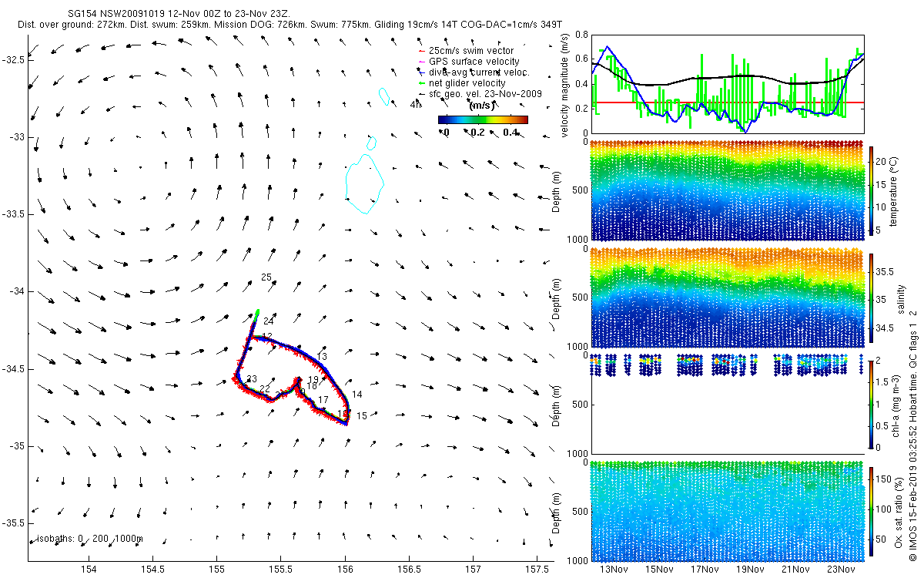Click the 0.8 tick on the velocity magnitude axis
The width and height of the screenshot is (924, 578).
[581, 35]
